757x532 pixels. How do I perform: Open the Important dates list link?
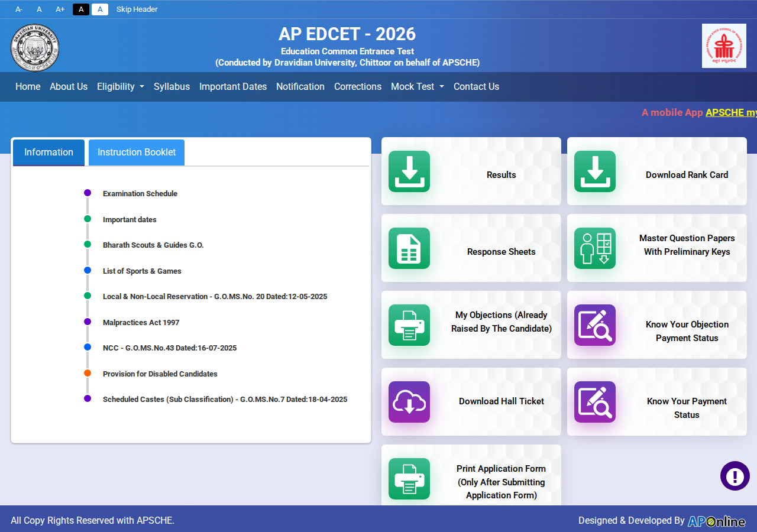click(x=130, y=220)
